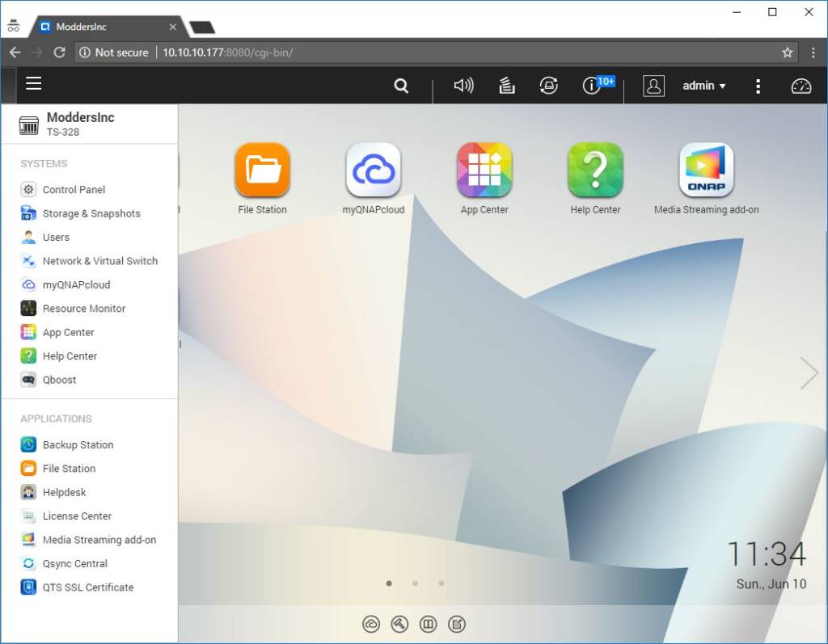Go to next desktop page arrow

pos(809,373)
